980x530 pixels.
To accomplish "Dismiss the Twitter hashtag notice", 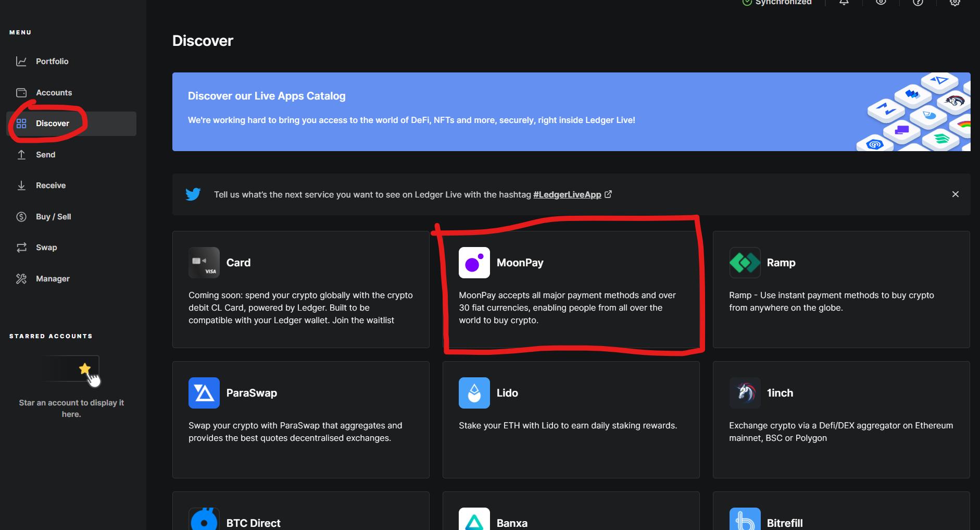I will (956, 194).
